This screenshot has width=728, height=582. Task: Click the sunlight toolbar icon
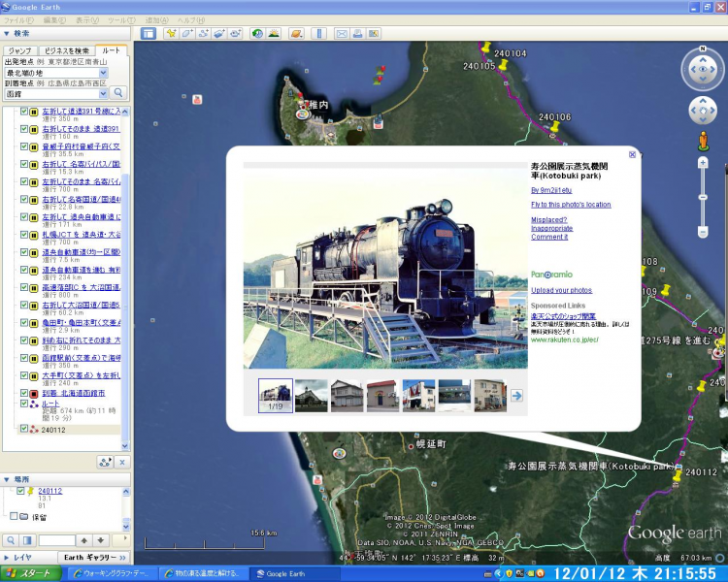[x=274, y=34]
